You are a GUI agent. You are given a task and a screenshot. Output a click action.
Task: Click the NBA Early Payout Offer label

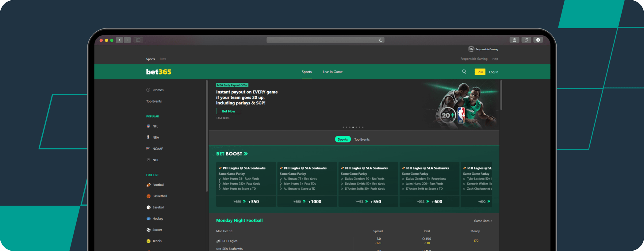tap(232, 85)
